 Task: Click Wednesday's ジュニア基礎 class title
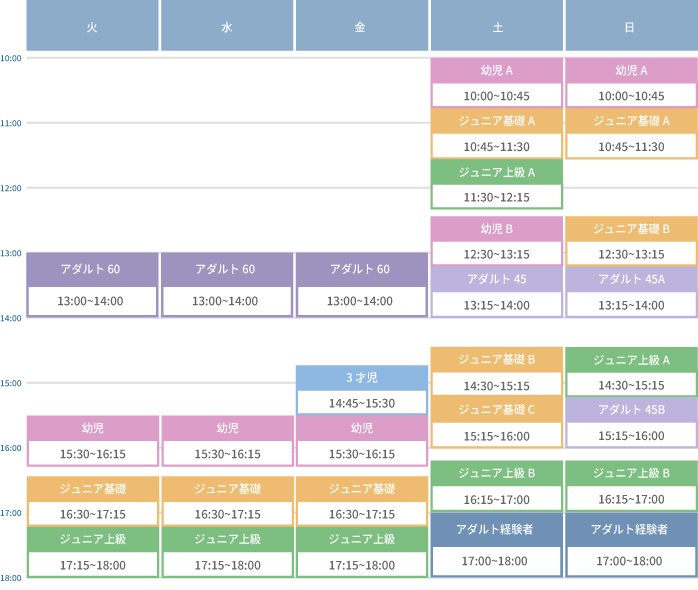(x=227, y=489)
